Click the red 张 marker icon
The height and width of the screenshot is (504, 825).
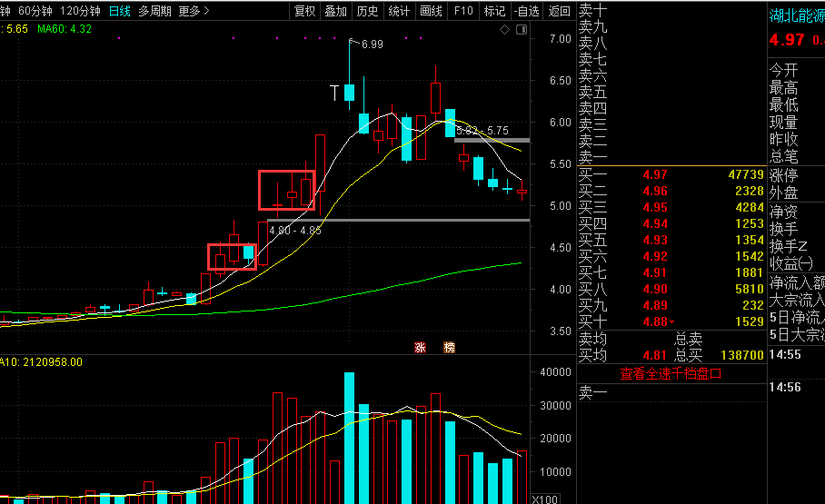(x=421, y=347)
